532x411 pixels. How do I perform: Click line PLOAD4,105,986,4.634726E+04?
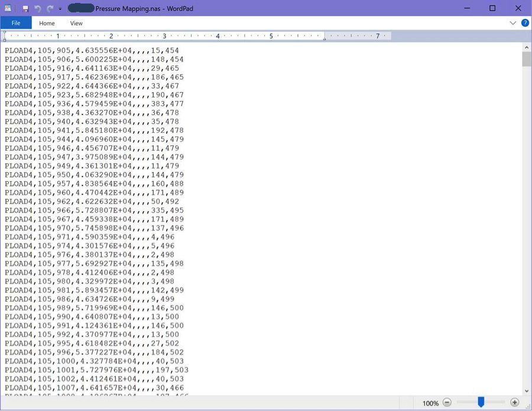[x=90, y=299]
